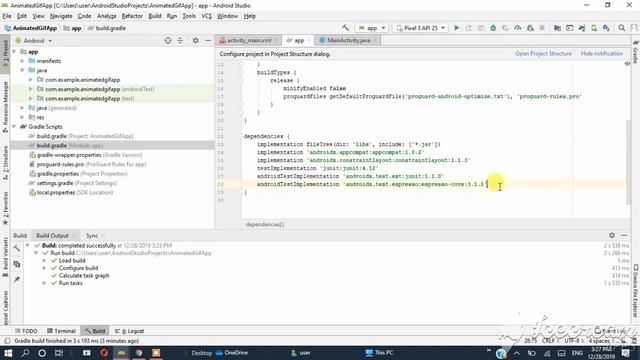Switch to MainActivity.java editor tab
Screen dimensions: 640x360
pos(348,40)
